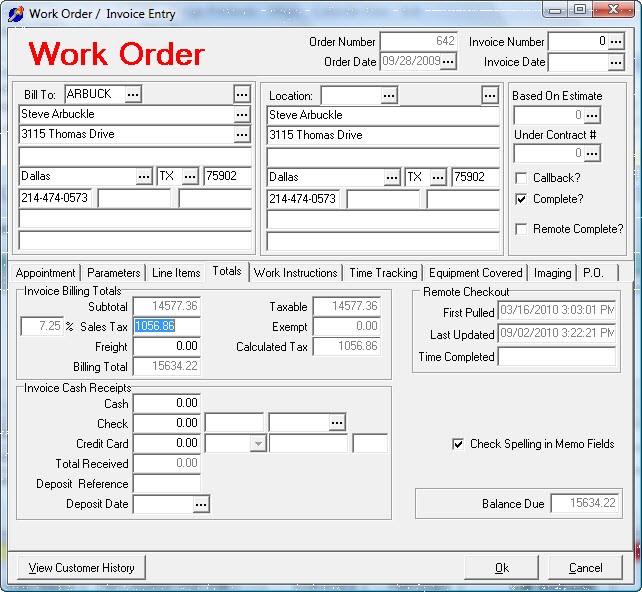Viewport: 642px width, 592px height.
Task: Click the Billing Total value 15634.22
Action: (x=167, y=366)
